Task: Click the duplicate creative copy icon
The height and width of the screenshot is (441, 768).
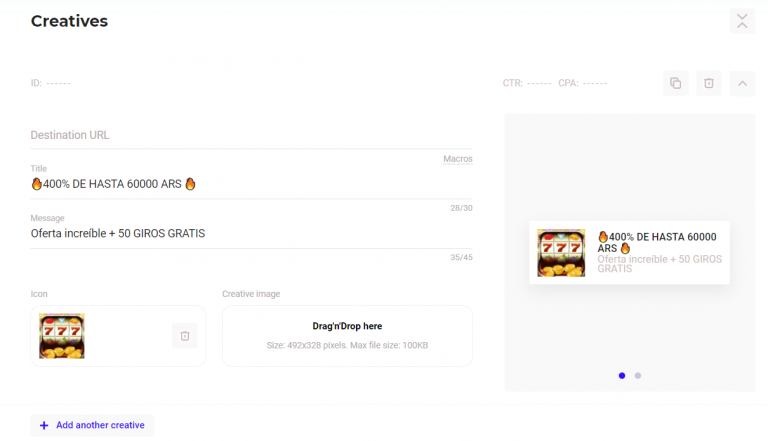Action: (x=675, y=83)
